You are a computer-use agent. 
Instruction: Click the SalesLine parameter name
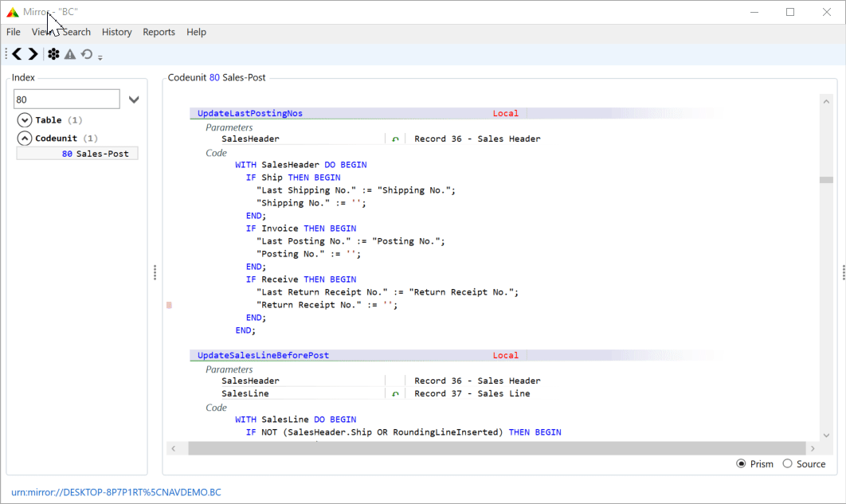tap(245, 393)
